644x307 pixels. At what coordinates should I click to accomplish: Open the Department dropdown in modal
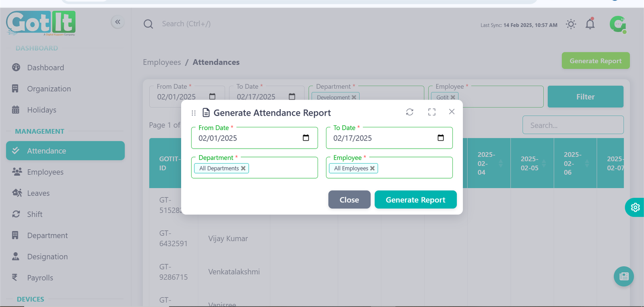tap(282, 168)
